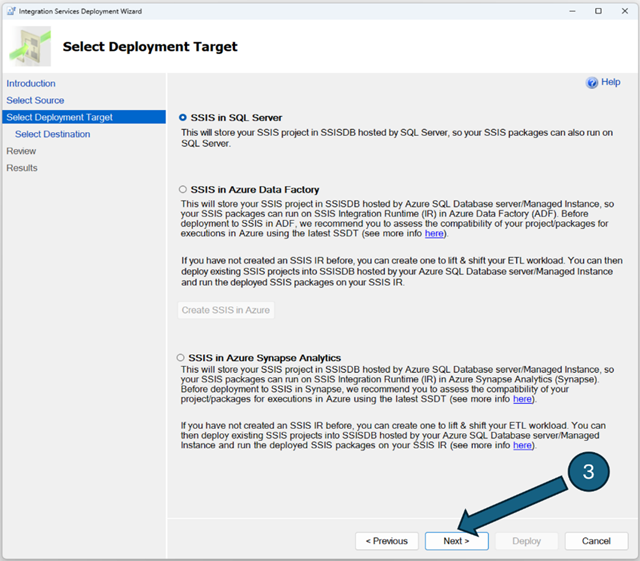This screenshot has width=640, height=561.
Task: Click the Review step in sidebar
Action: coord(21,151)
